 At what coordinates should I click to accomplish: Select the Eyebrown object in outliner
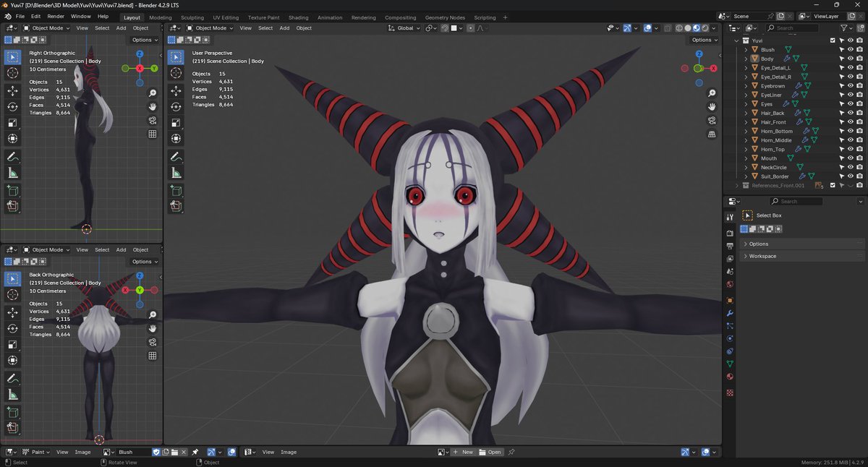773,86
